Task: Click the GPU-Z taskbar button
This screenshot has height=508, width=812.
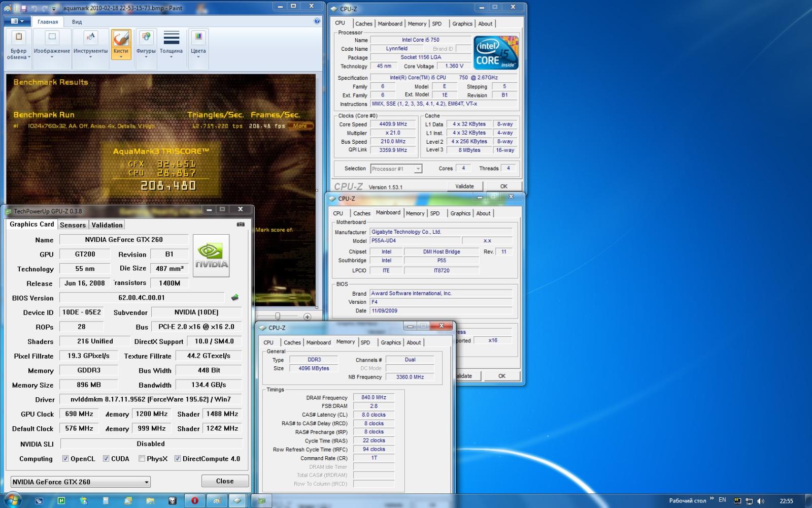Action: (x=261, y=500)
